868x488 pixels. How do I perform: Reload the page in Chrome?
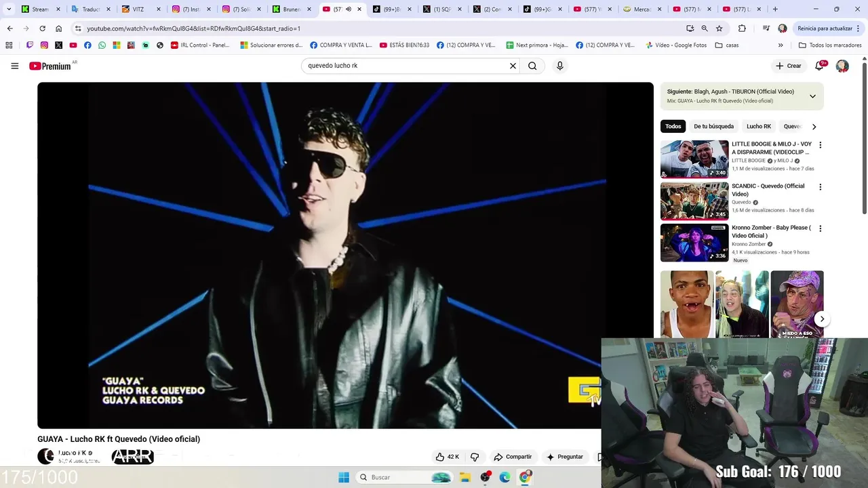tap(42, 28)
